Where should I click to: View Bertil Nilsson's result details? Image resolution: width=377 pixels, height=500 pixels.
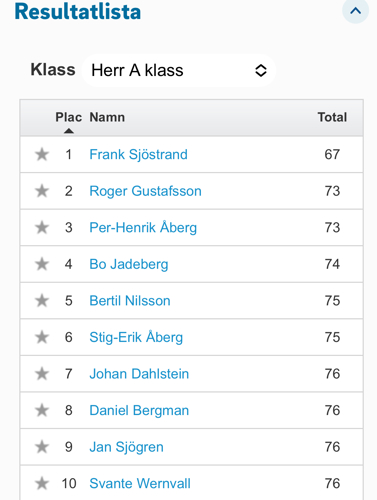[x=130, y=301]
